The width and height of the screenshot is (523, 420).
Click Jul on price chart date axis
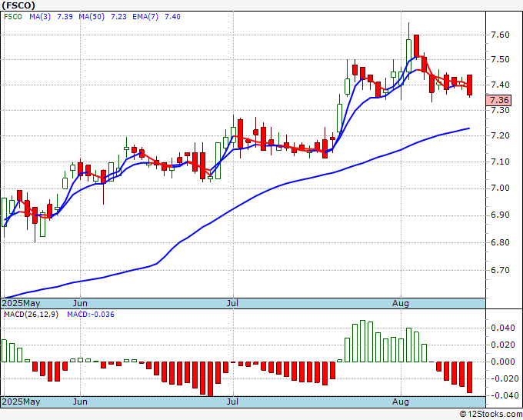pyautogui.click(x=232, y=303)
